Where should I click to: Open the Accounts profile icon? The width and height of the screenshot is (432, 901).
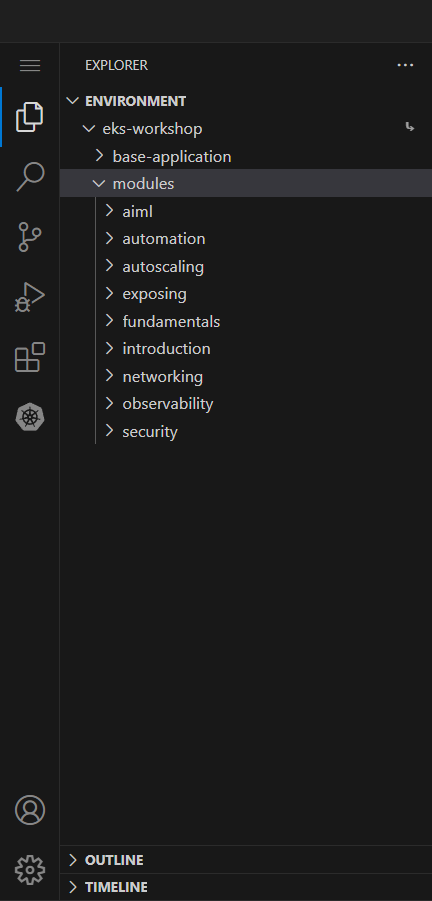tap(30, 810)
